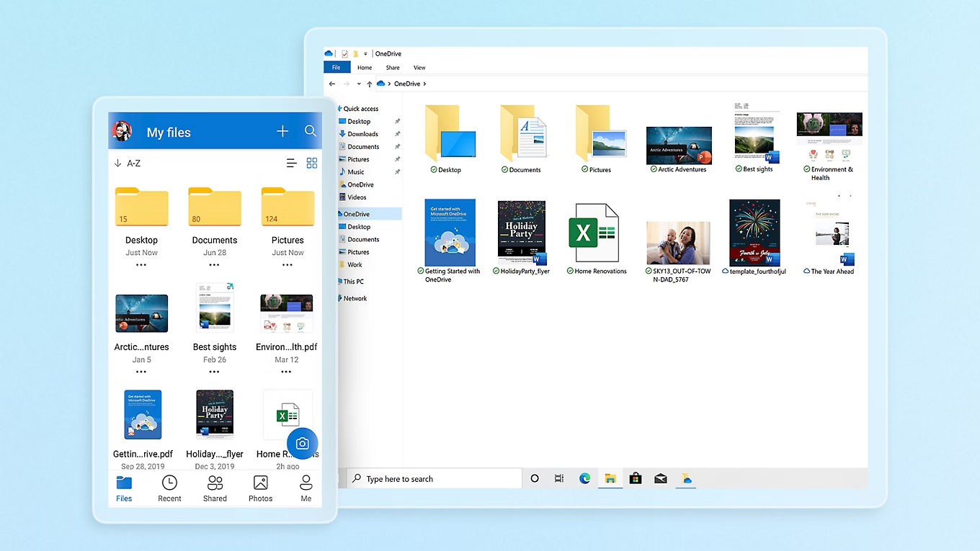This screenshot has height=551, width=980.
Task: Toggle the Music pin in Quick access
Action: tap(397, 172)
